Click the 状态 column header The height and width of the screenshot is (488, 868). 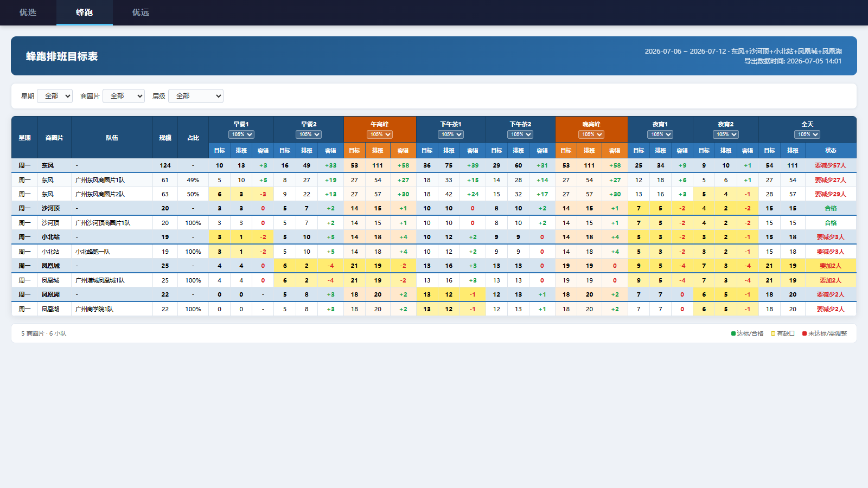[831, 151]
